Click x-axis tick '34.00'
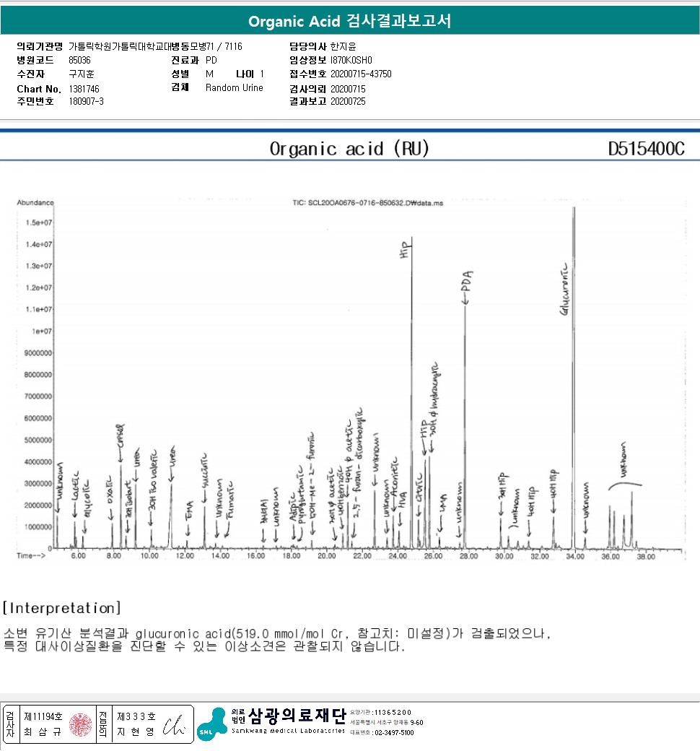The image size is (700, 751). [x=575, y=557]
